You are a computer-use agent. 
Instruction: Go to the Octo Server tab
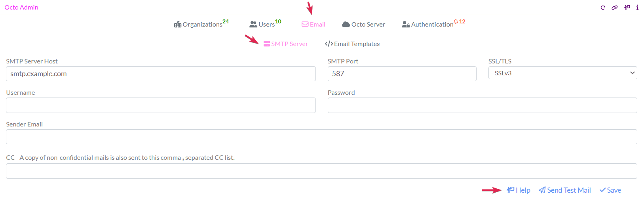pos(363,25)
